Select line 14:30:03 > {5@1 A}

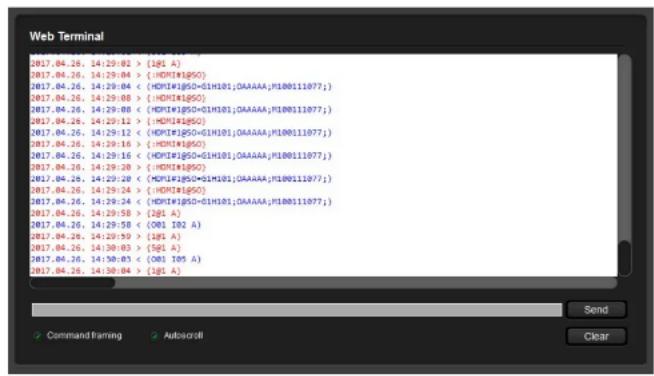(x=106, y=248)
